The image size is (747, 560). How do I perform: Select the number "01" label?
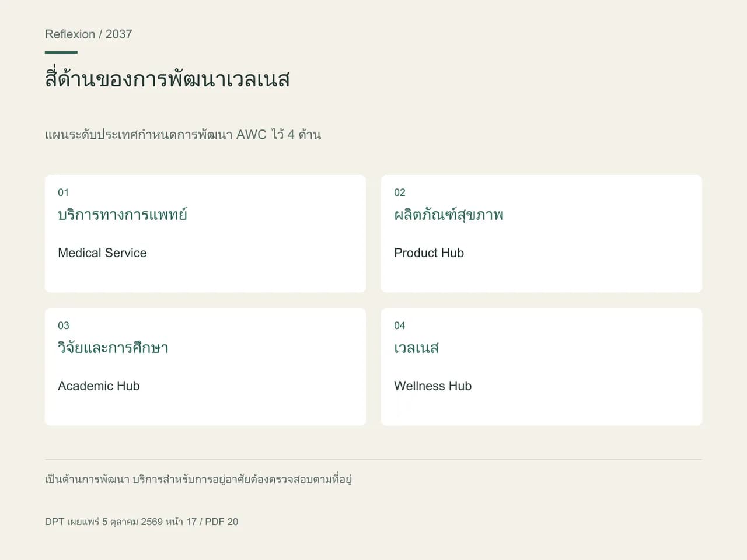(63, 192)
